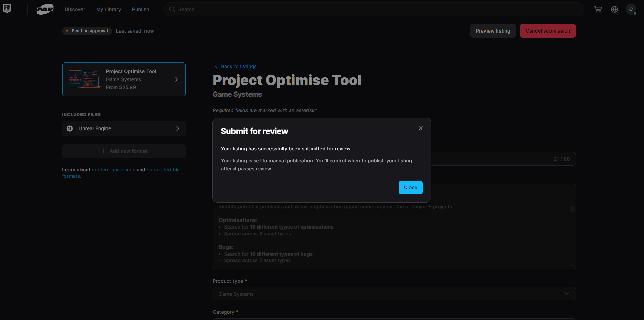Open the Epic Games logo menu
The height and width of the screenshot is (320, 644).
point(7,9)
